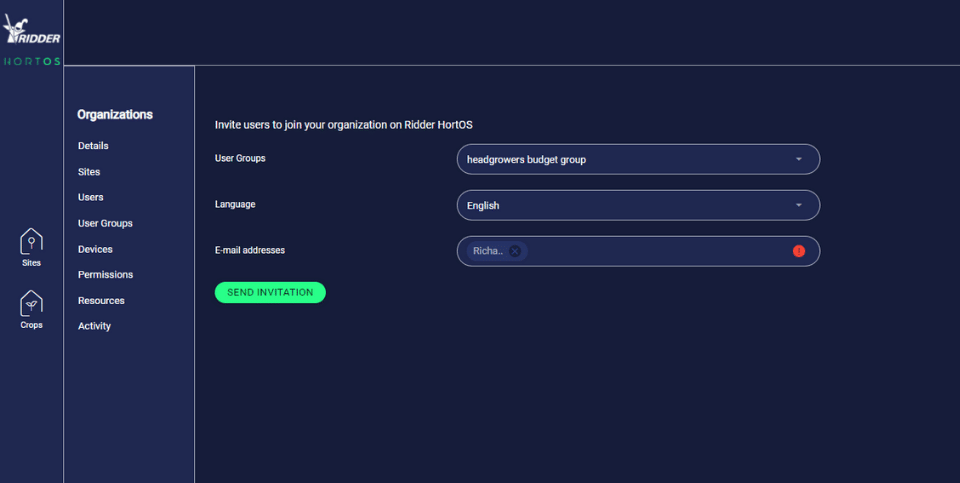Screen dimensions: 960x483
Task: Send the invitation
Action: 270,293
